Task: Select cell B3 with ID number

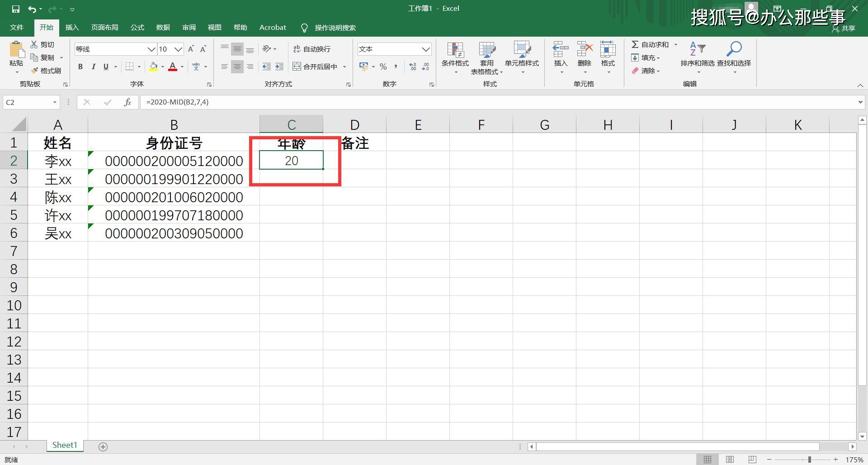Action: tap(174, 179)
